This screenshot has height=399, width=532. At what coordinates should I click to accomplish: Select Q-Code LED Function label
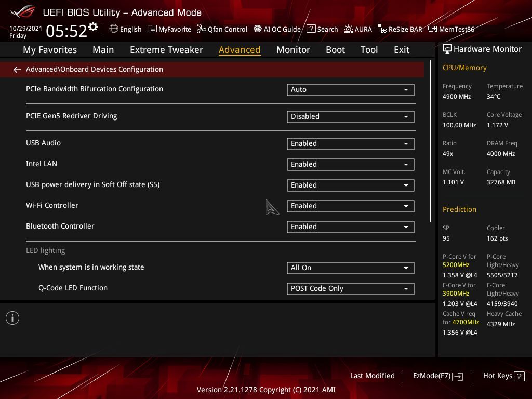(x=73, y=288)
